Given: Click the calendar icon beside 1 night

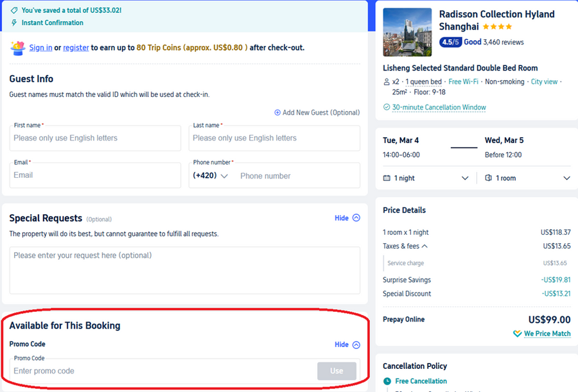Looking at the screenshot, I should 387,178.
